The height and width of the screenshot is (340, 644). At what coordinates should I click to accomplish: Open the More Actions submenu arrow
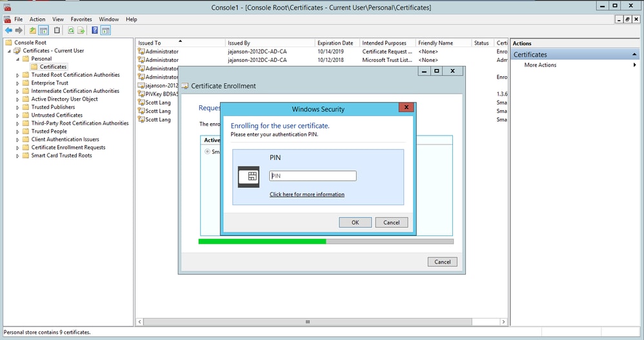[x=634, y=65]
